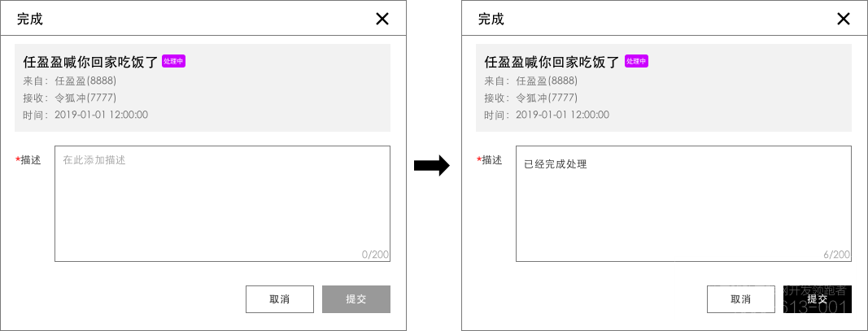Cancel using 取消 beside the black 提交 button
The width and height of the screenshot is (868, 331).
pyautogui.click(x=741, y=299)
